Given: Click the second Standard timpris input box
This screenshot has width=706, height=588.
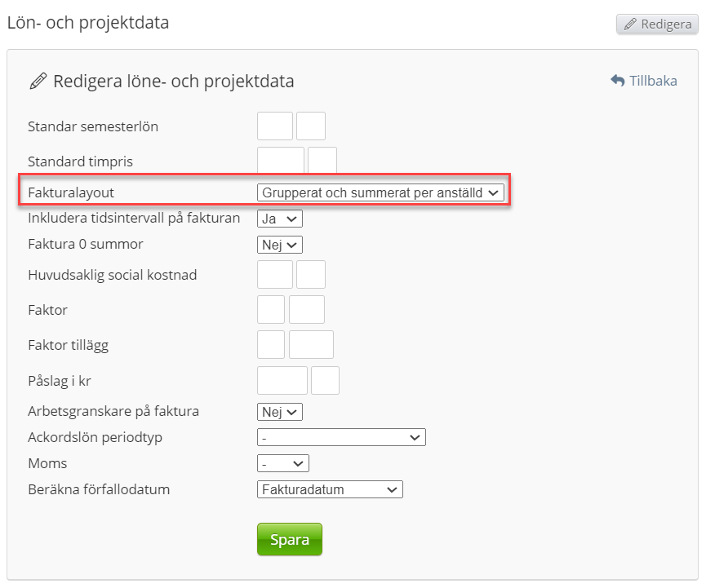Looking at the screenshot, I should click(322, 161).
